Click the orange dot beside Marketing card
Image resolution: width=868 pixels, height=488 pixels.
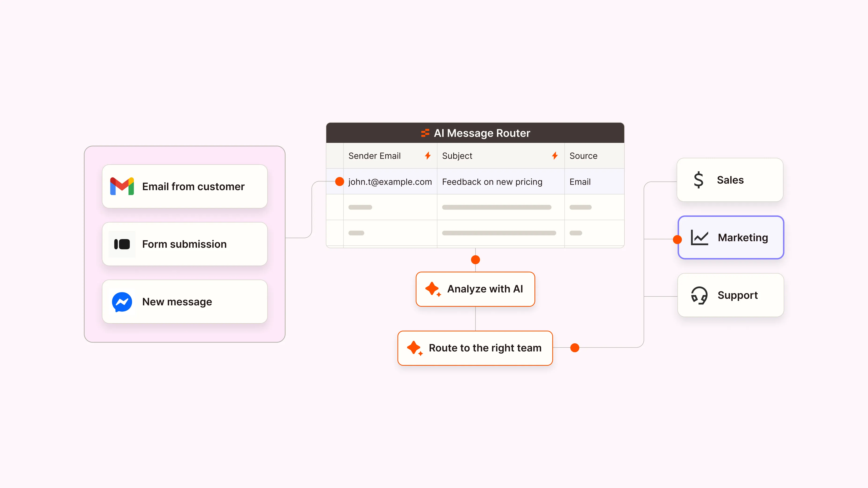677,240
